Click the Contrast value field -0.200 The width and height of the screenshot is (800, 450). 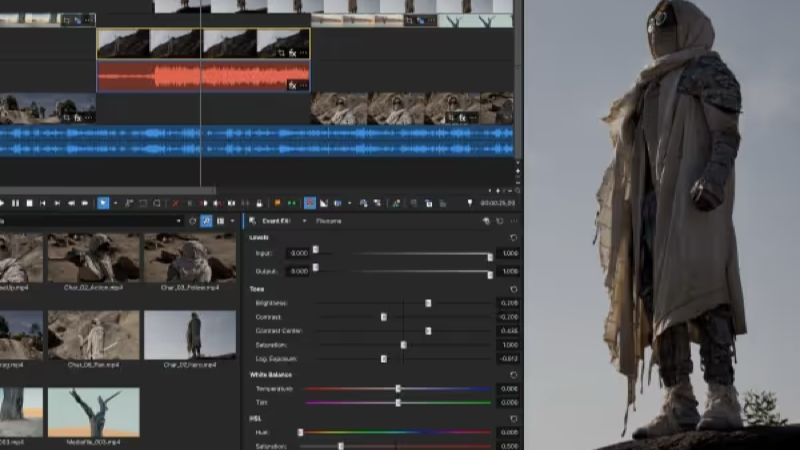pos(509,317)
